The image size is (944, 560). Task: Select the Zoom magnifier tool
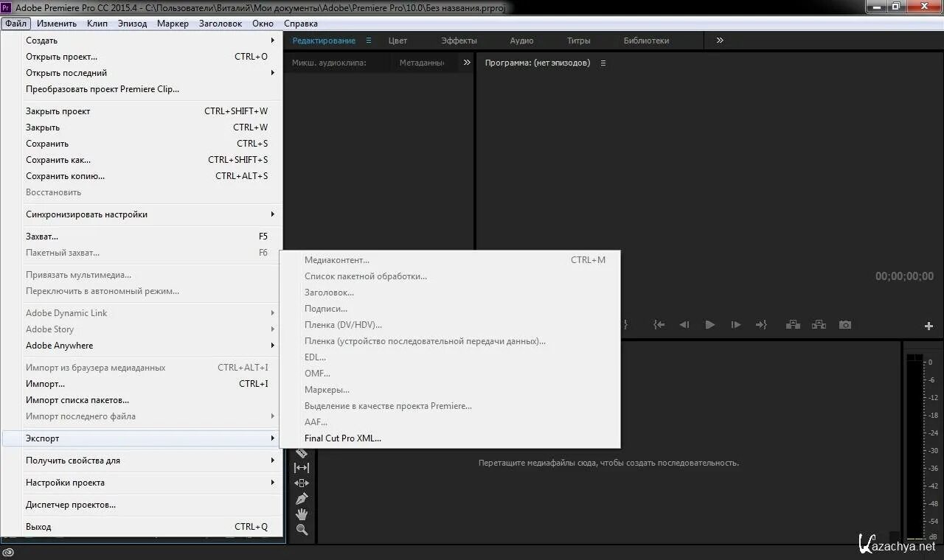click(302, 530)
